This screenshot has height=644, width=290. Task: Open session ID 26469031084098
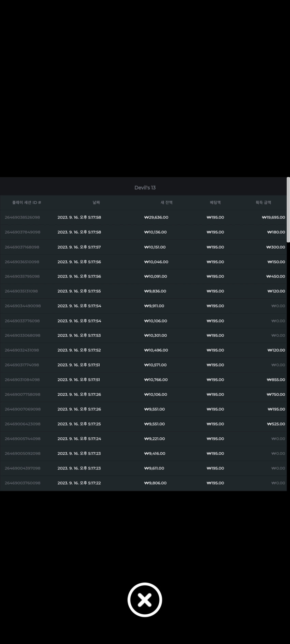[x=22, y=379]
